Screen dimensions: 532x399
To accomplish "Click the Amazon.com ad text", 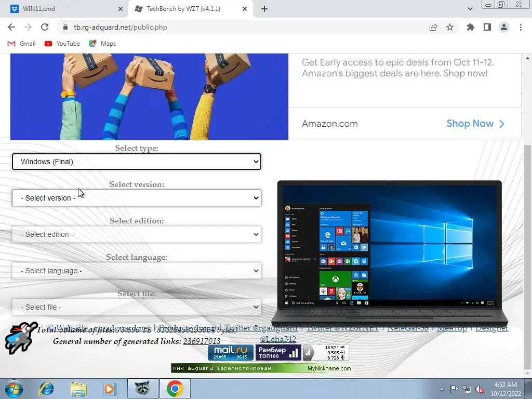I will tap(330, 124).
